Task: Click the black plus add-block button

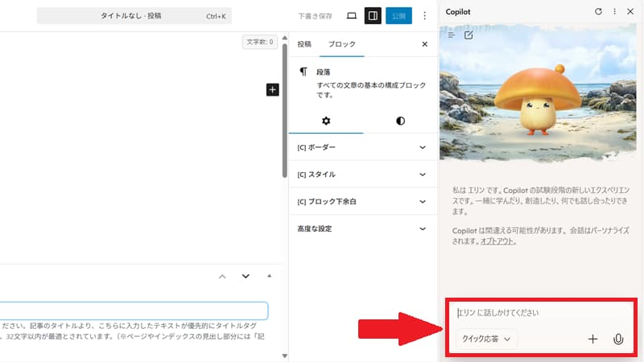Action: 272,89
